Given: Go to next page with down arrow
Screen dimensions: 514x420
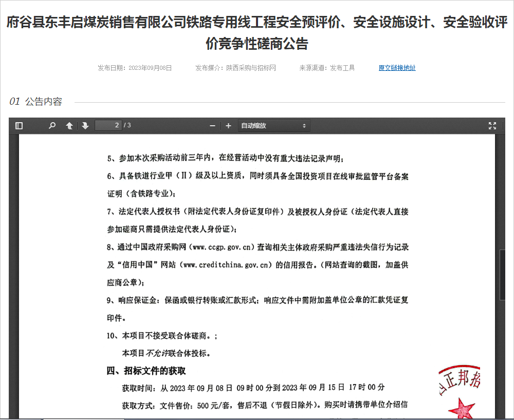Looking at the screenshot, I should (85, 126).
